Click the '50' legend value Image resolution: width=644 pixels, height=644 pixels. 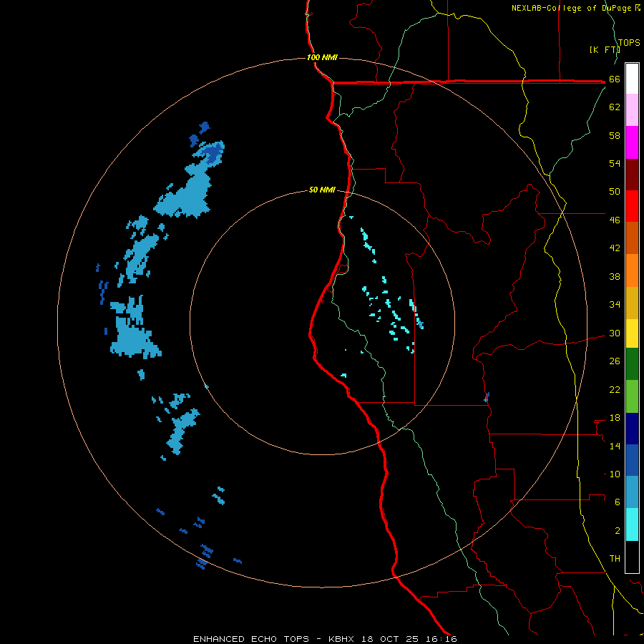pyautogui.click(x=615, y=192)
